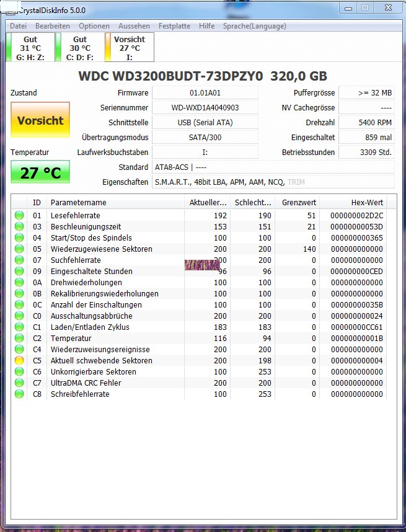Click green status icon of Schreibfehlerrate row
406x532 pixels.
tap(19, 394)
